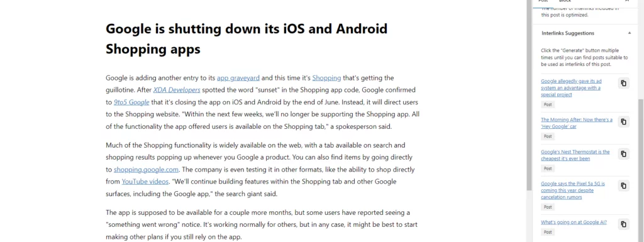This screenshot has width=644, height=242.
Task: Open the 9to5 Google link
Action: [131, 102]
